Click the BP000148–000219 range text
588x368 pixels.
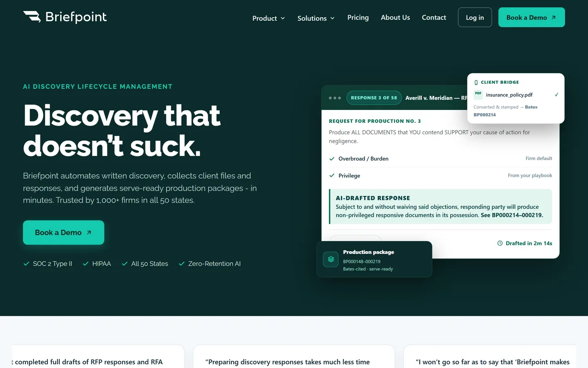click(x=362, y=261)
